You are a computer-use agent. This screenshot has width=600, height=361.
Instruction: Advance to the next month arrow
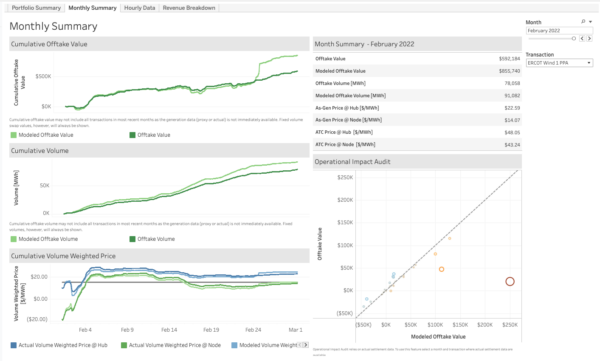click(589, 38)
